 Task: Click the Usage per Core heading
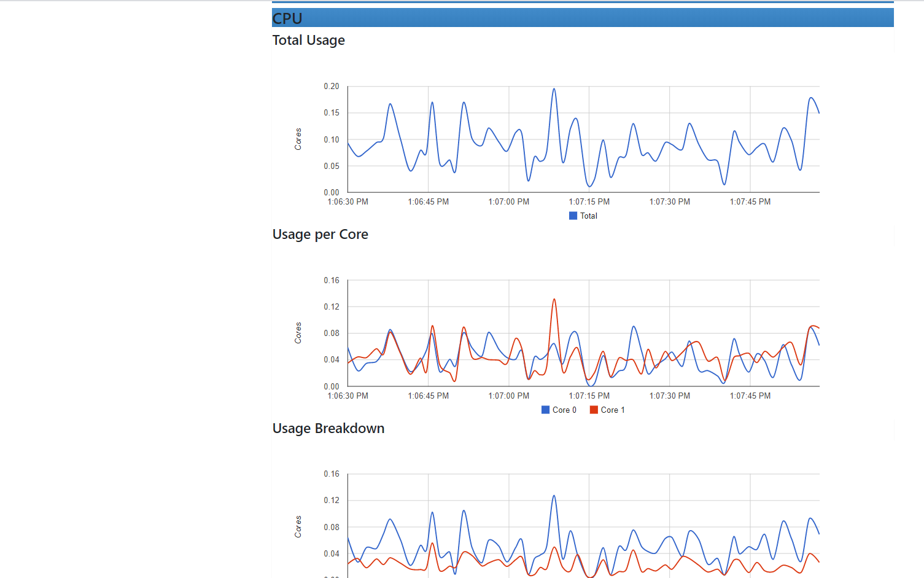320,234
